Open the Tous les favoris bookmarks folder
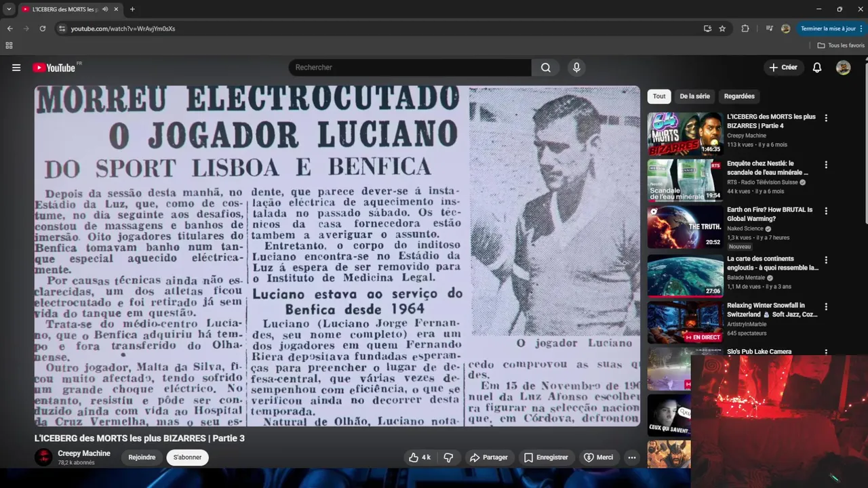The image size is (868, 488). coord(841,45)
